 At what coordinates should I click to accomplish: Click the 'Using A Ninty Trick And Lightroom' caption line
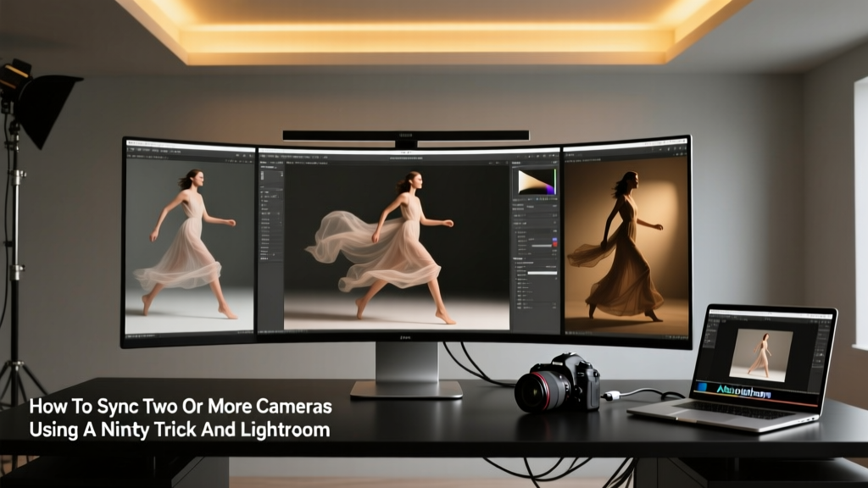[180, 430]
